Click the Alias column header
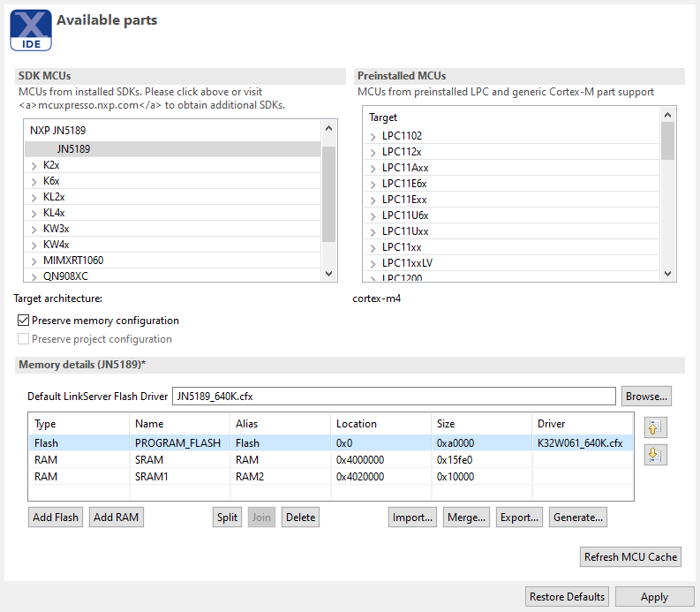The height and width of the screenshot is (612, 700). click(281, 424)
